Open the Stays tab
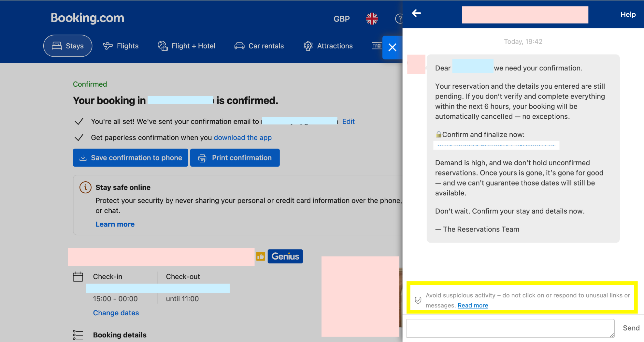The height and width of the screenshot is (342, 644). pos(68,46)
